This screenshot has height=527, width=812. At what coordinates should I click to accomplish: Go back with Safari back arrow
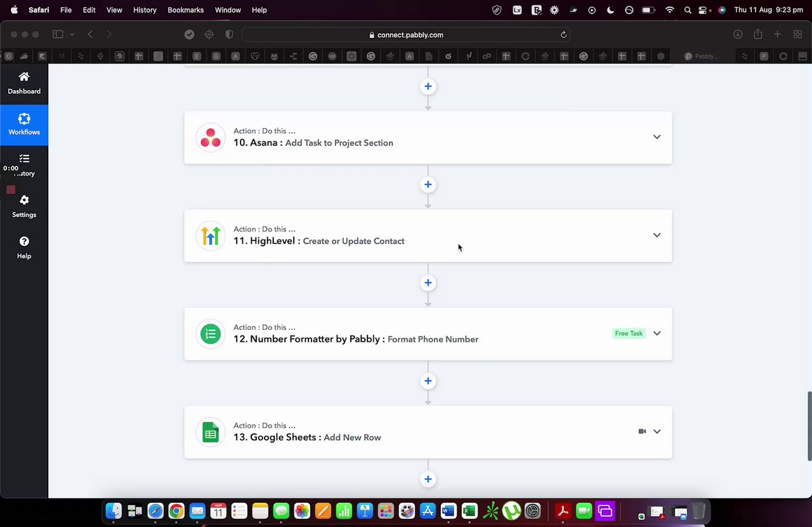click(x=90, y=34)
